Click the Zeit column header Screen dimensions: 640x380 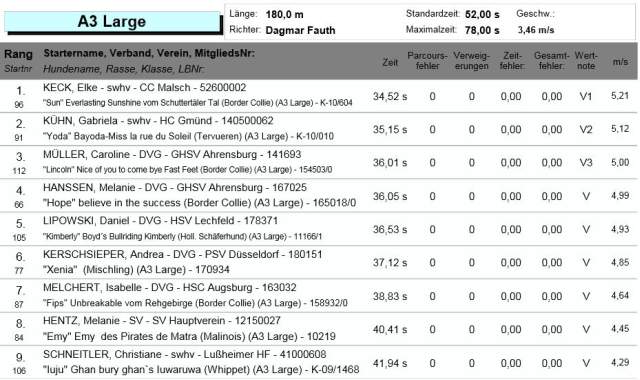point(390,62)
